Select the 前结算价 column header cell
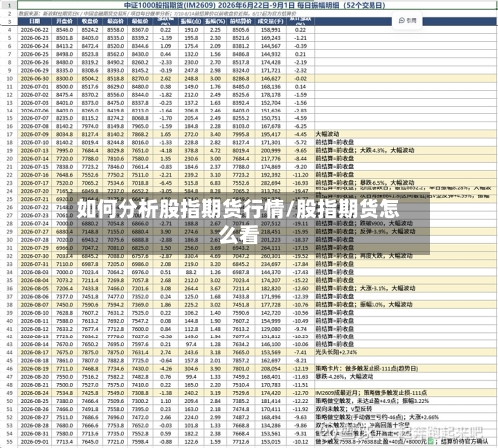The image size is (498, 448). click(x=241, y=21)
